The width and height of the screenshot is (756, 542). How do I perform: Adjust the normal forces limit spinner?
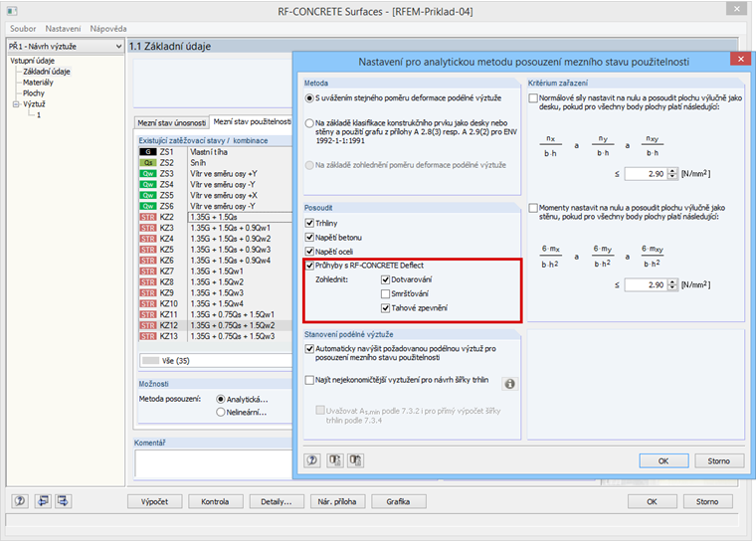[x=672, y=174]
